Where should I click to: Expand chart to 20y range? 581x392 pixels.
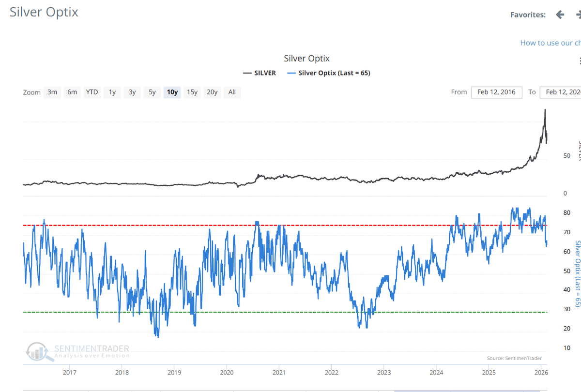click(x=212, y=92)
